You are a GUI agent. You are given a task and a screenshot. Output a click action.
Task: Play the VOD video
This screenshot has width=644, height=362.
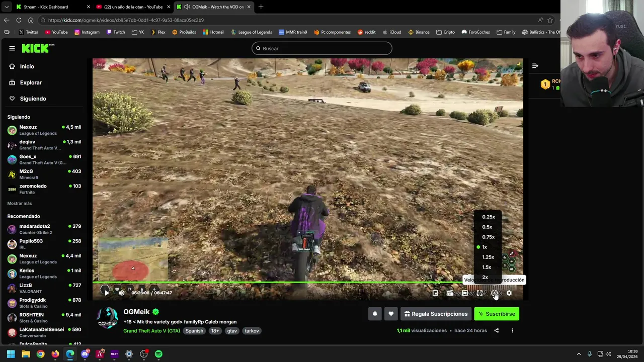[x=106, y=293]
